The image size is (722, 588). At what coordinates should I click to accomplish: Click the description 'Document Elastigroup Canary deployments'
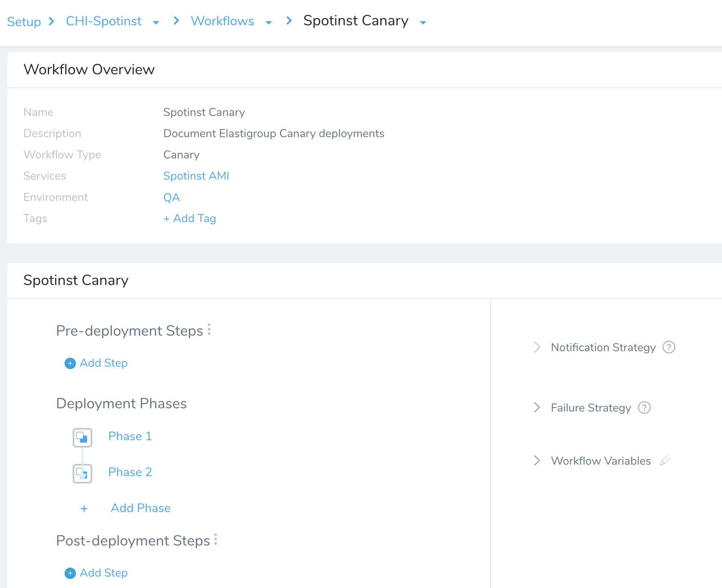[274, 134]
